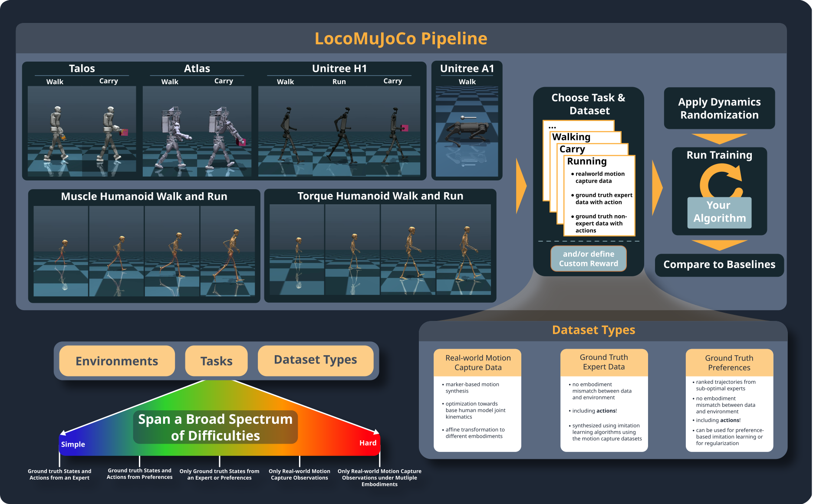This screenshot has height=504, width=813.
Task: Open the Talos Carry thumbnail
Action: pyautogui.click(x=109, y=130)
